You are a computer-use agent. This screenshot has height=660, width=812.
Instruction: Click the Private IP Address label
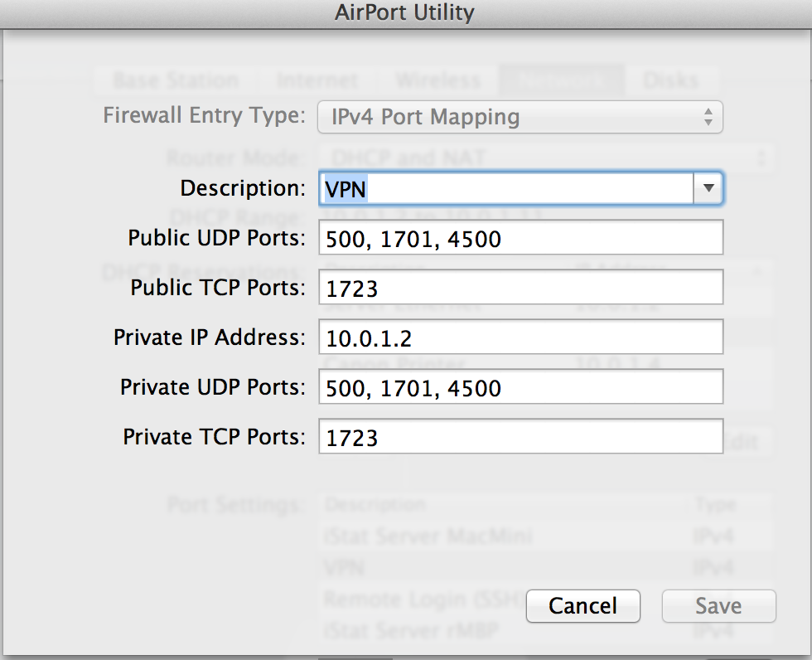210,337
